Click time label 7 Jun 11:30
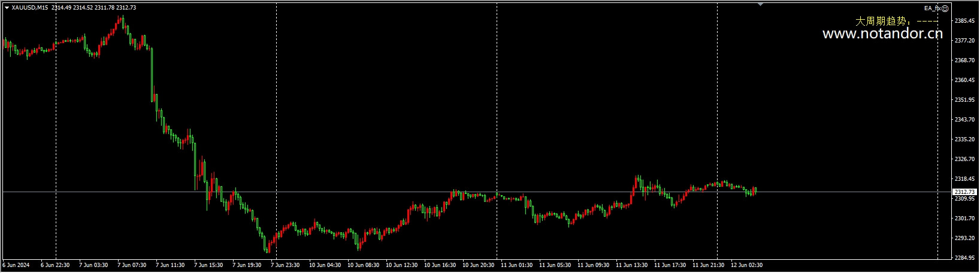 click(170, 265)
